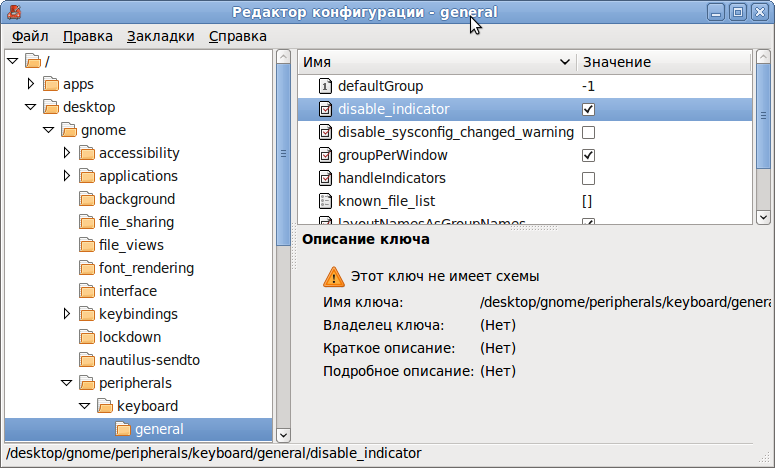
Task: Click the disable_sysconfig_changed_warning key icon
Action: coord(325,132)
